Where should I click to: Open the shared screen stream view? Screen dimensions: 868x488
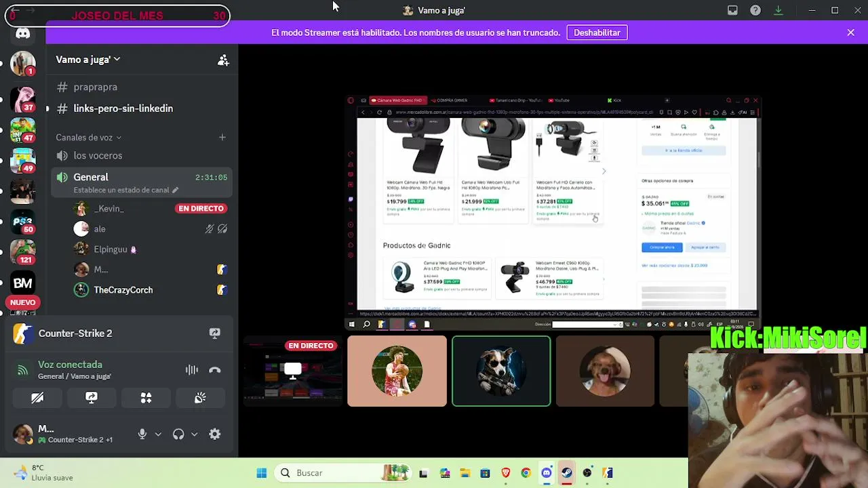pyautogui.click(x=553, y=214)
